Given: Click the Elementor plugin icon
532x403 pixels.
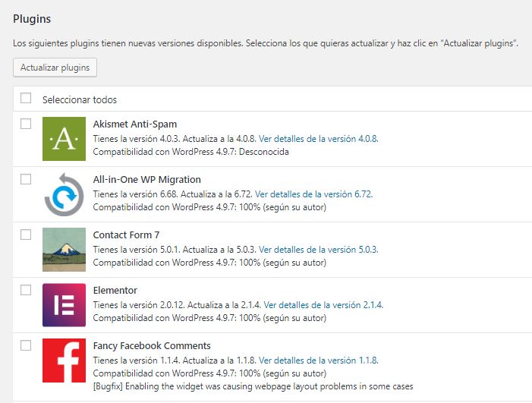Looking at the screenshot, I should [x=65, y=305].
